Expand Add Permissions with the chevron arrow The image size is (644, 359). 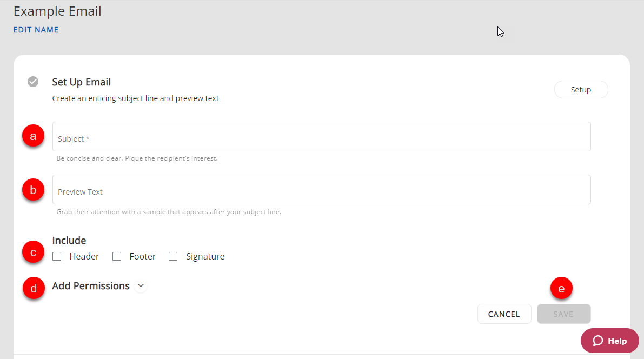point(141,286)
